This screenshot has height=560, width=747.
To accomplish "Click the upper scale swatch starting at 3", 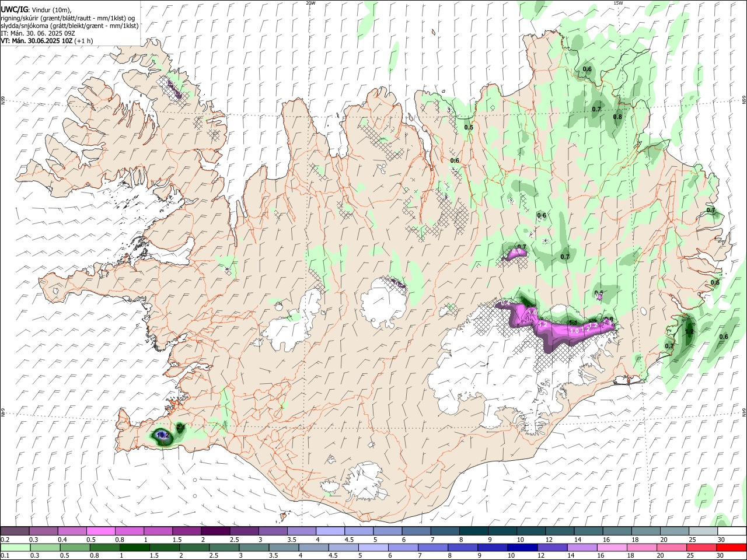I will (273, 531).
